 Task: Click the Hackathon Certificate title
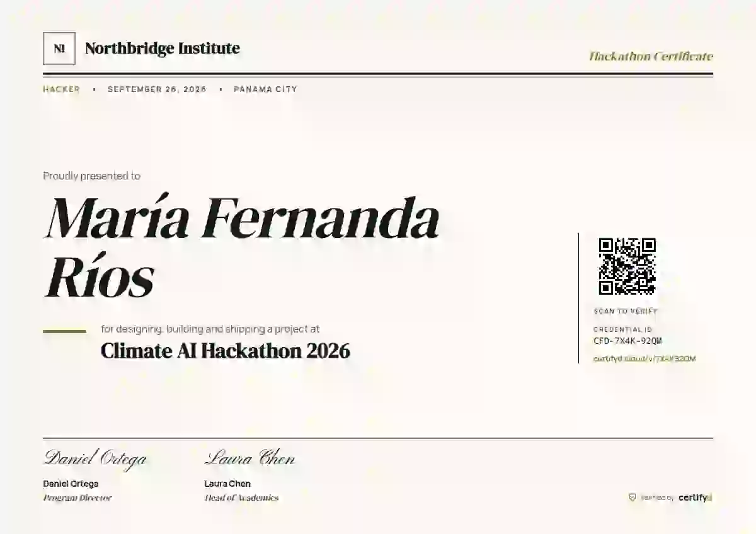point(651,57)
